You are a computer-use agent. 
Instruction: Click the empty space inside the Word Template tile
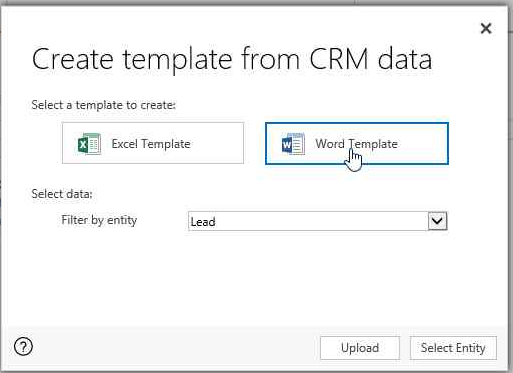tap(423, 143)
